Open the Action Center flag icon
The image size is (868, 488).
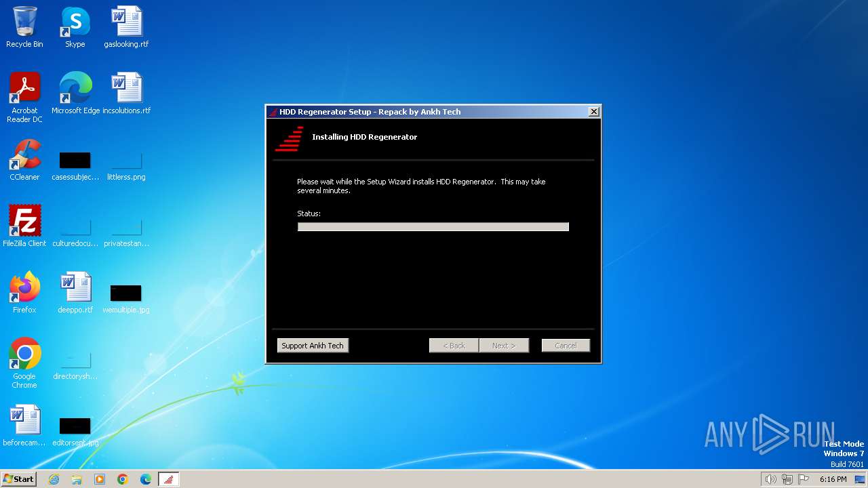[804, 479]
